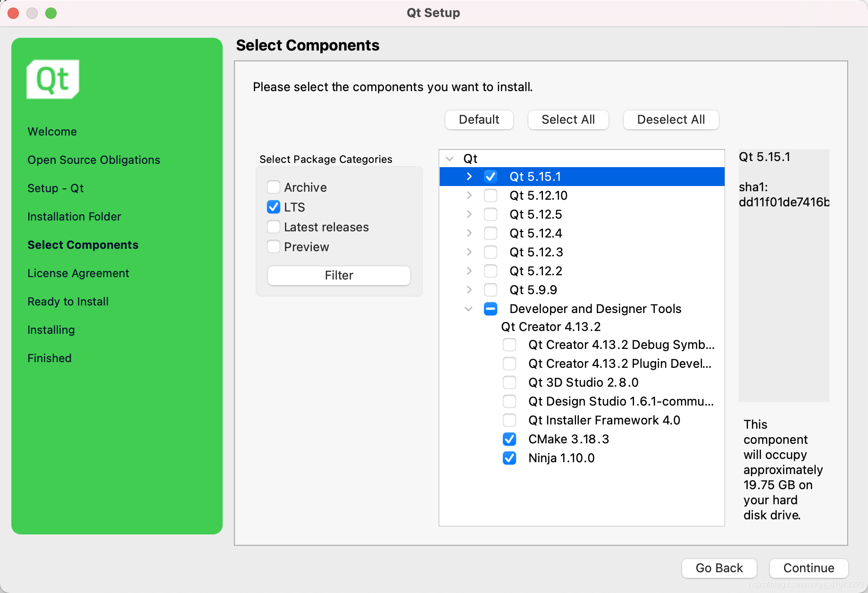The image size is (868, 593).
Task: Collapse the Developer and Designer Tools section
Action: [x=468, y=309]
